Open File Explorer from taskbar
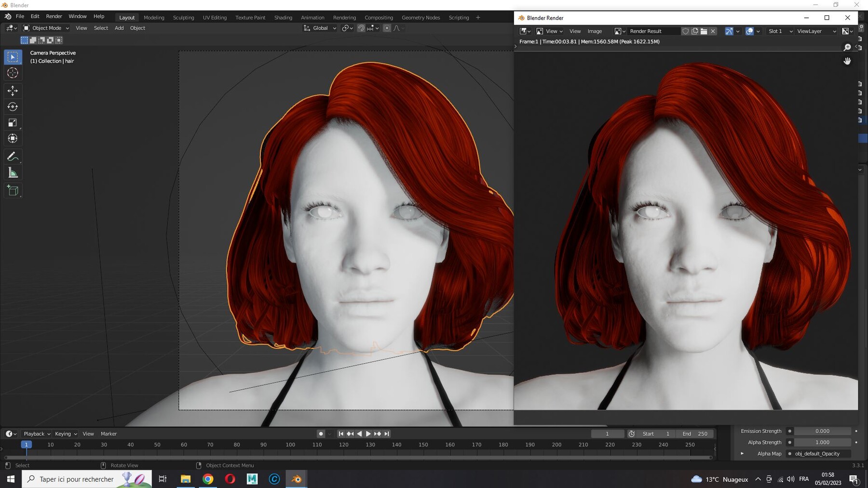This screenshot has width=868, height=488. tap(186, 479)
